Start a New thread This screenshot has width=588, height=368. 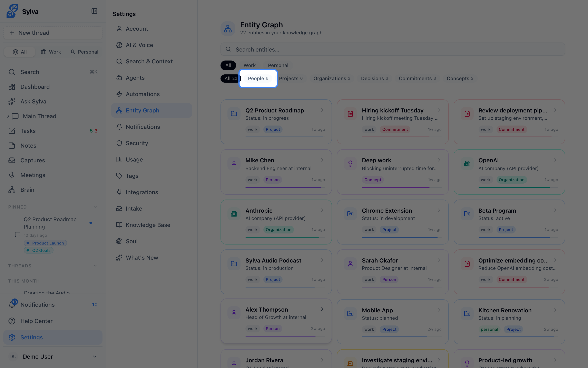(53, 33)
